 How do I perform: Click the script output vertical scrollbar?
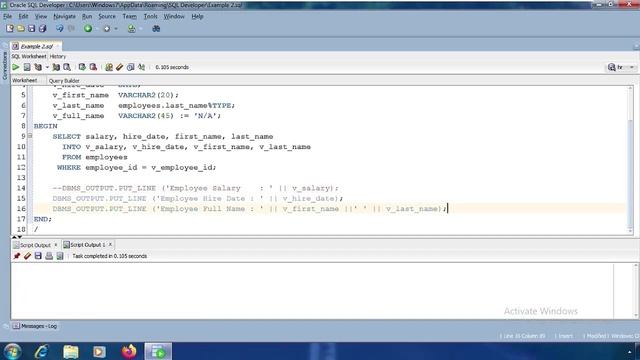pyautogui.click(x=636, y=291)
